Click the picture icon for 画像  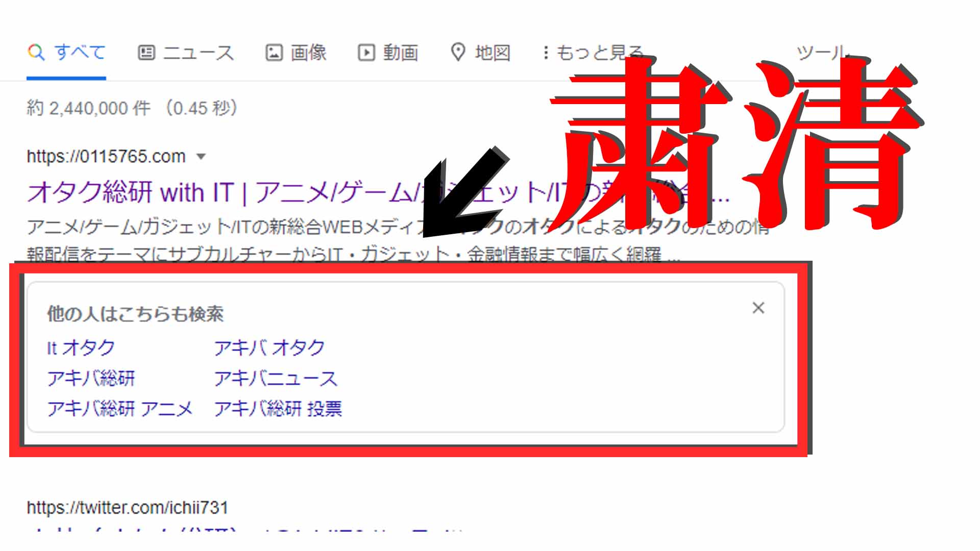pos(274,53)
